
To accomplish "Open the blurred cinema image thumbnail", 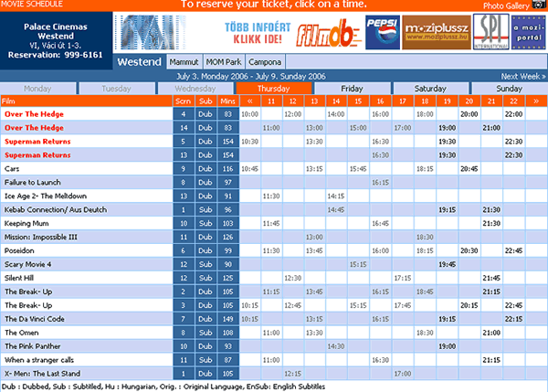I will [x=153, y=32].
